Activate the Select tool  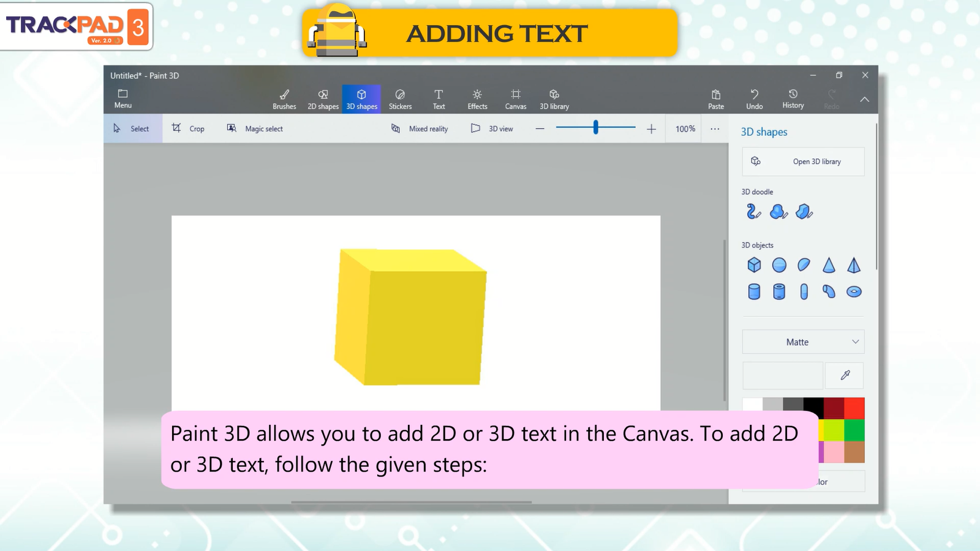[132, 129]
